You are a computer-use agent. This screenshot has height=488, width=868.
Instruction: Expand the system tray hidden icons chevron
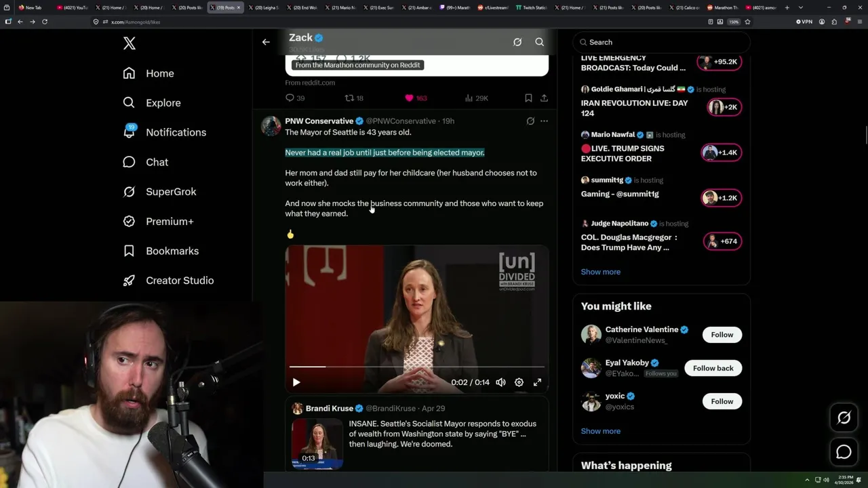(807, 480)
